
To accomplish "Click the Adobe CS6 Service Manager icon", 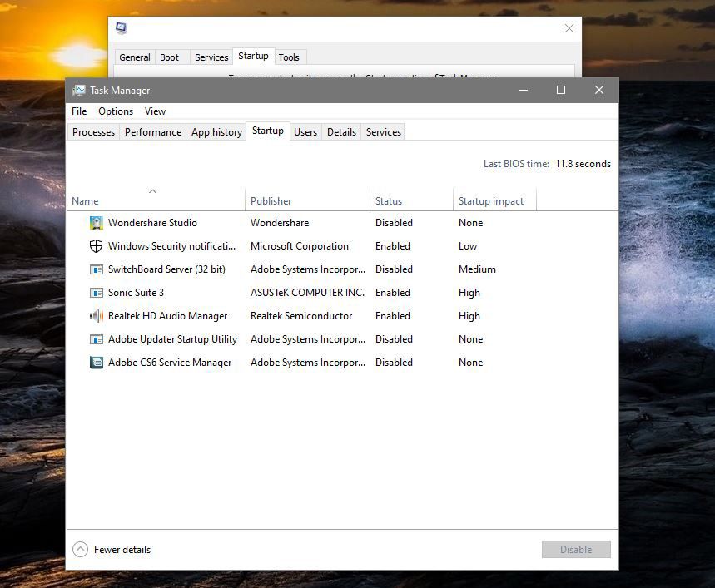I will point(97,362).
